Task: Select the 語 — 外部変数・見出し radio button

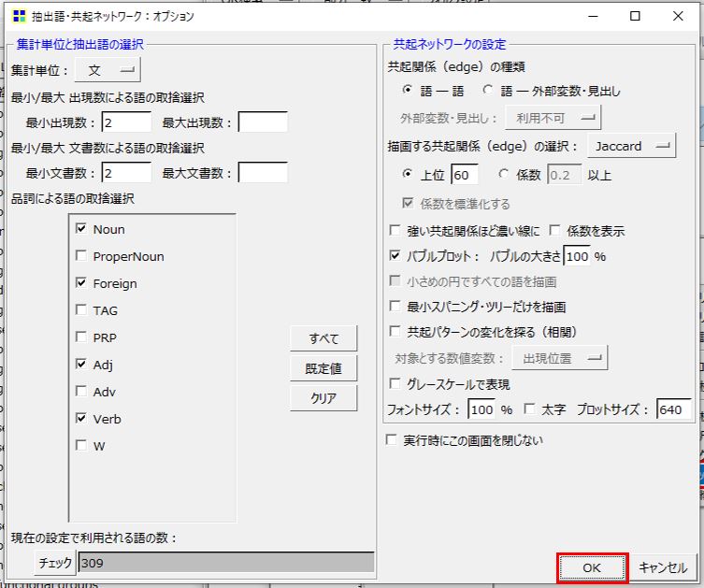Action: [488, 90]
